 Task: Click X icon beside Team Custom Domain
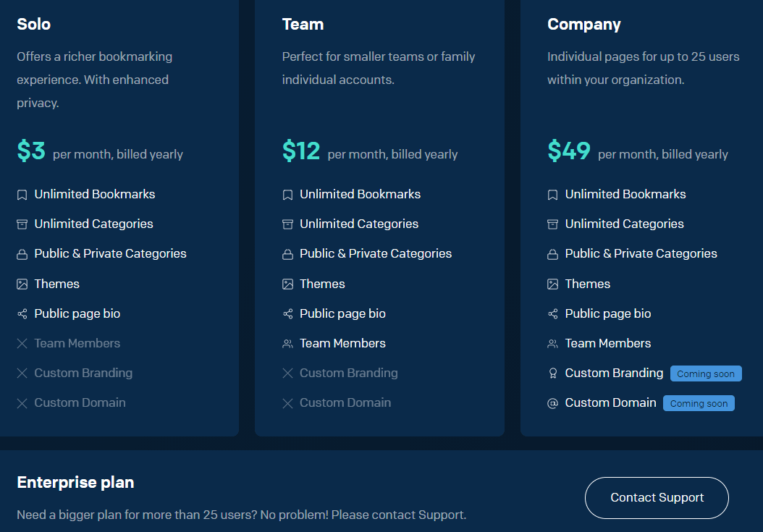[x=287, y=403]
